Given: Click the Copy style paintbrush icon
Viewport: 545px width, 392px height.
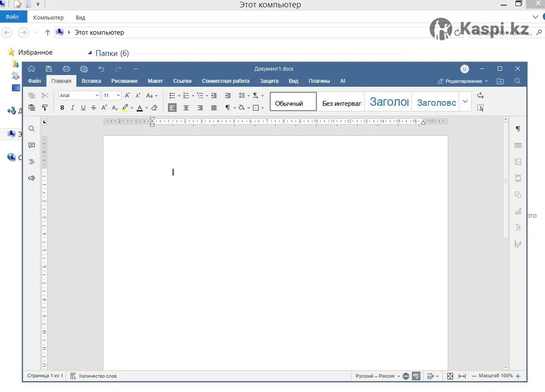Looking at the screenshot, I should click(45, 108).
